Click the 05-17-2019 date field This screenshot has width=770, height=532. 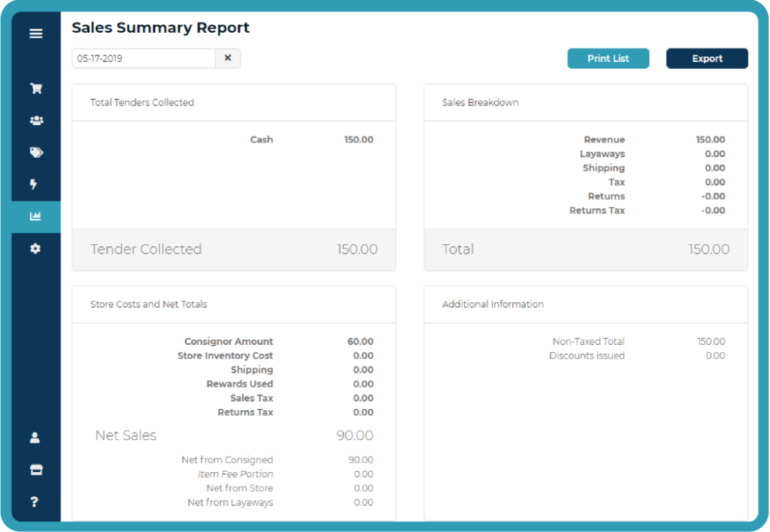pos(144,59)
